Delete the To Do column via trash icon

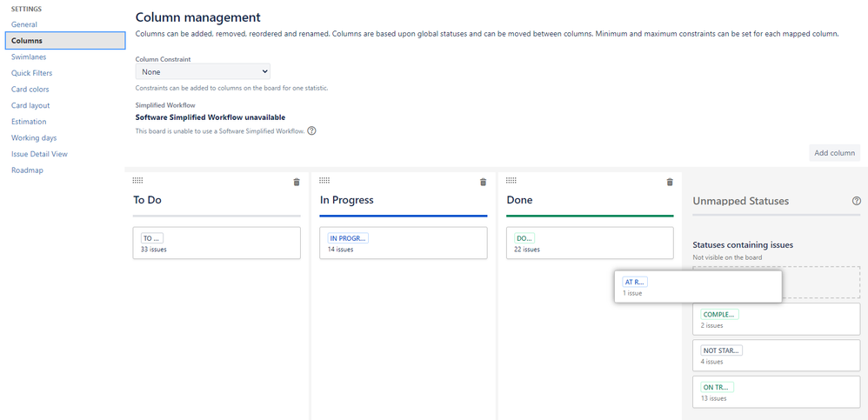[x=297, y=182]
